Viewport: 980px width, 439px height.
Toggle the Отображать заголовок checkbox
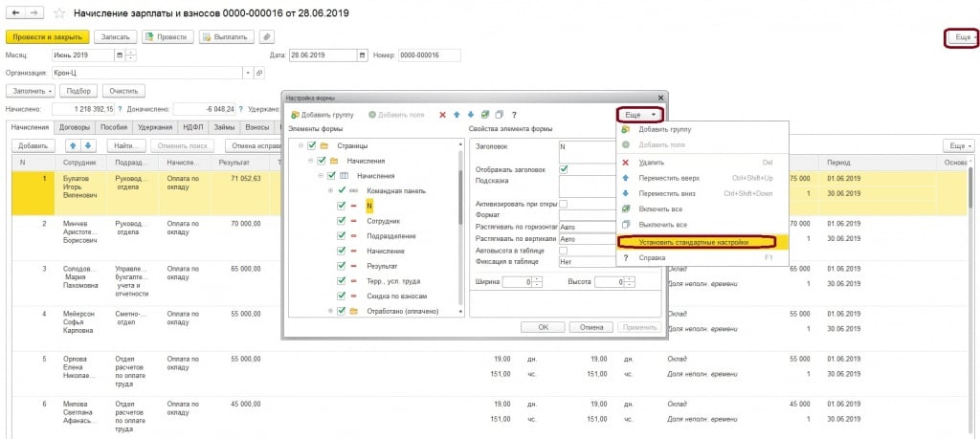point(564,169)
